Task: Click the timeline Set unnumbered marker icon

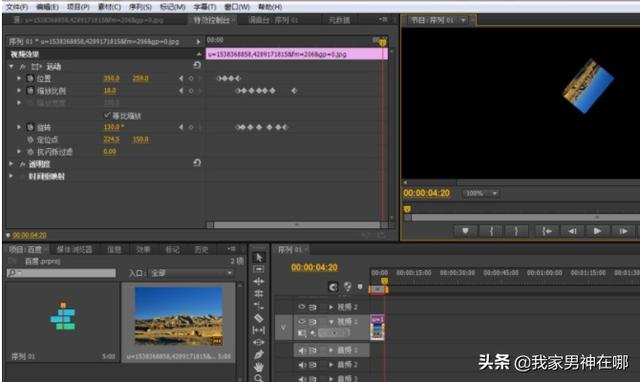Action: point(360,287)
